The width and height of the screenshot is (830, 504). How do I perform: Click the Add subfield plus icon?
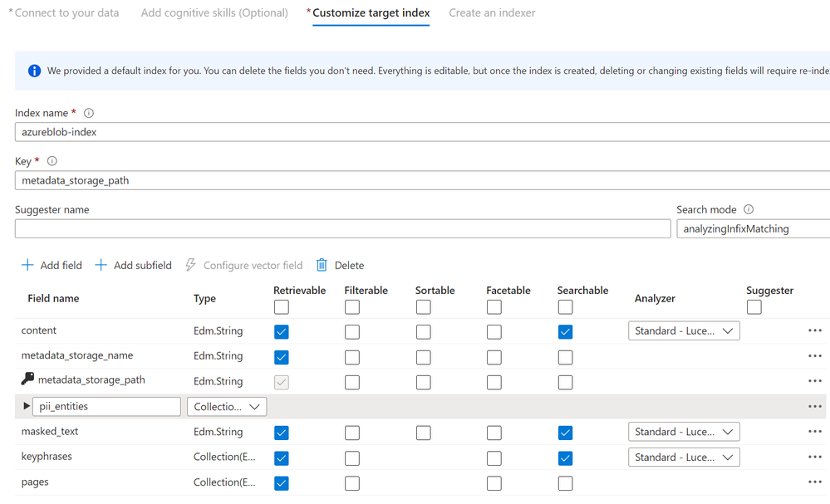(x=101, y=265)
